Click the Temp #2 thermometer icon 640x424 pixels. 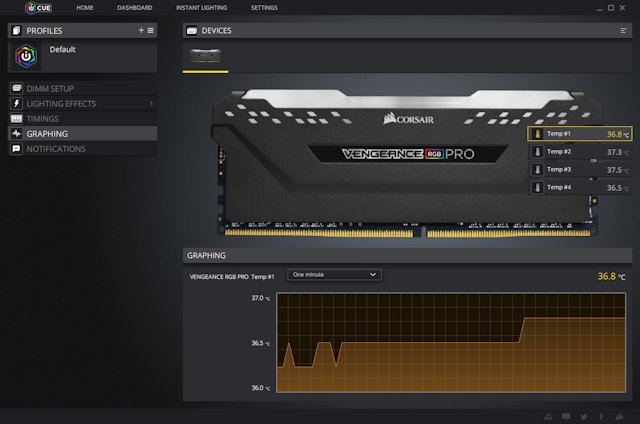538,152
